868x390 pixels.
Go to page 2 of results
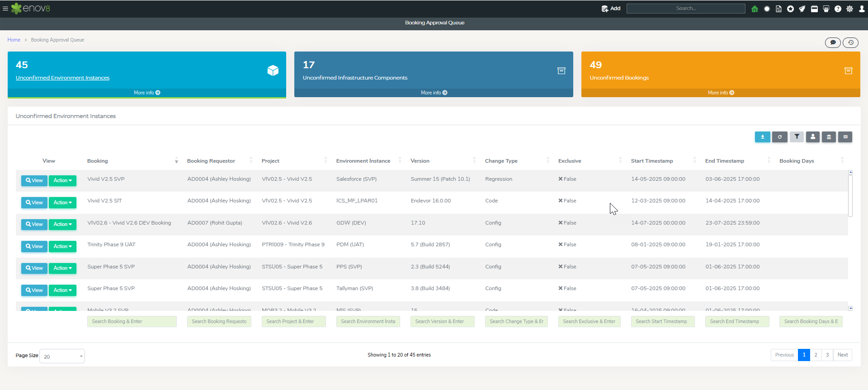[816, 355]
